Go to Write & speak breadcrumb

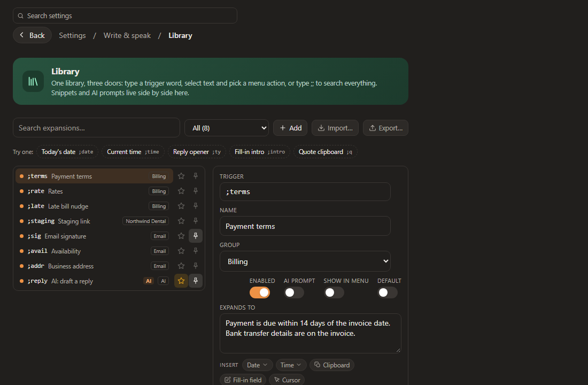127,35
